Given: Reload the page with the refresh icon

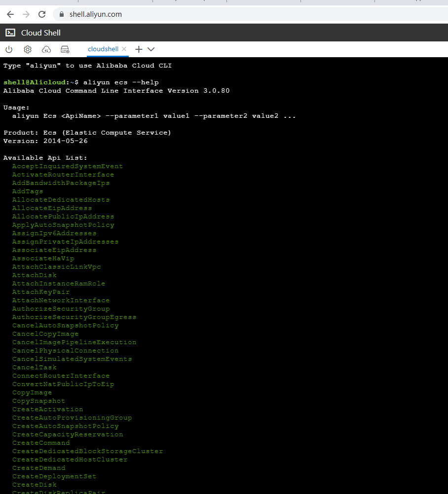Looking at the screenshot, I should [x=42, y=14].
